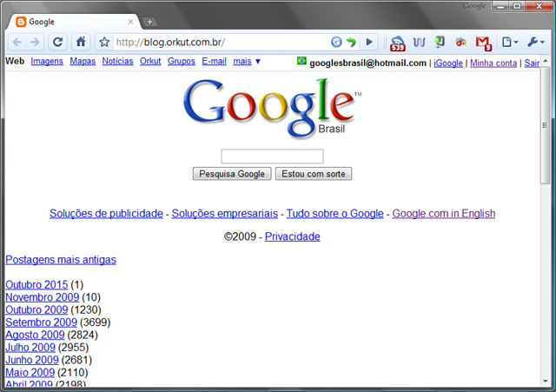Select the Google browser tab
Screen dimensions: 556x392
[x=74, y=22]
